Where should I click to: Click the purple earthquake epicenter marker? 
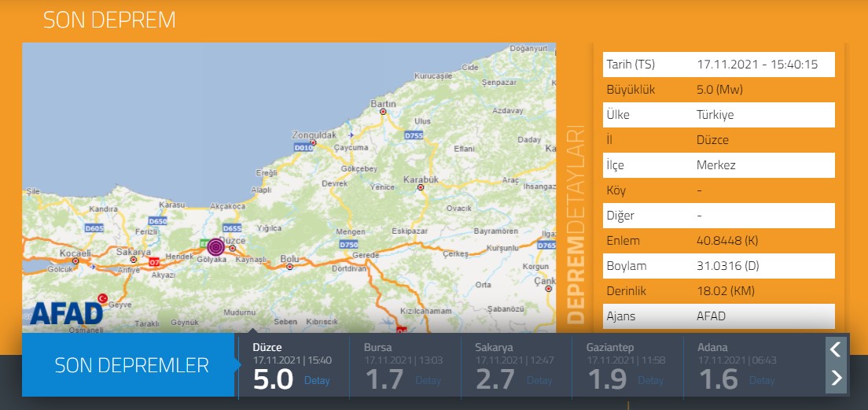[216, 246]
